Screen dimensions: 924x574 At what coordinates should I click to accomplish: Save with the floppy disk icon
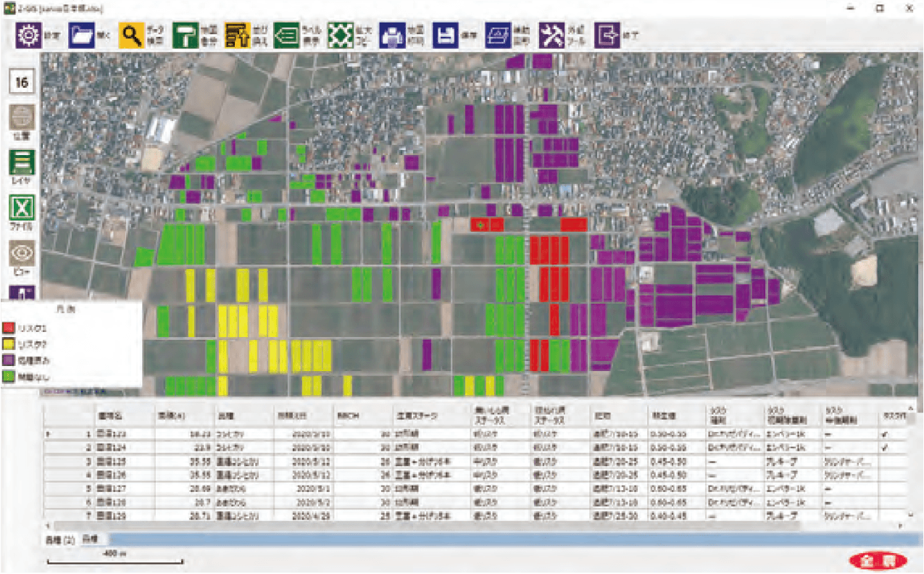(x=445, y=35)
